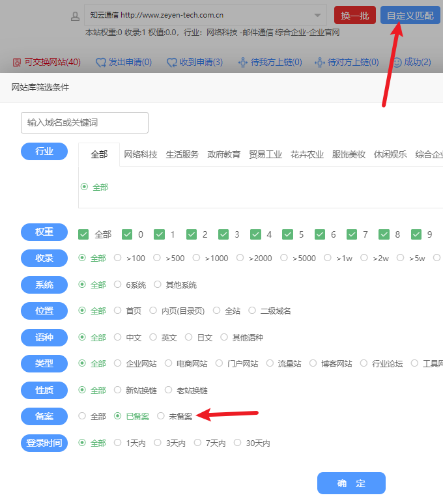Click the 发出申请 heart icon
The width and height of the screenshot is (443, 504).
click(x=101, y=63)
